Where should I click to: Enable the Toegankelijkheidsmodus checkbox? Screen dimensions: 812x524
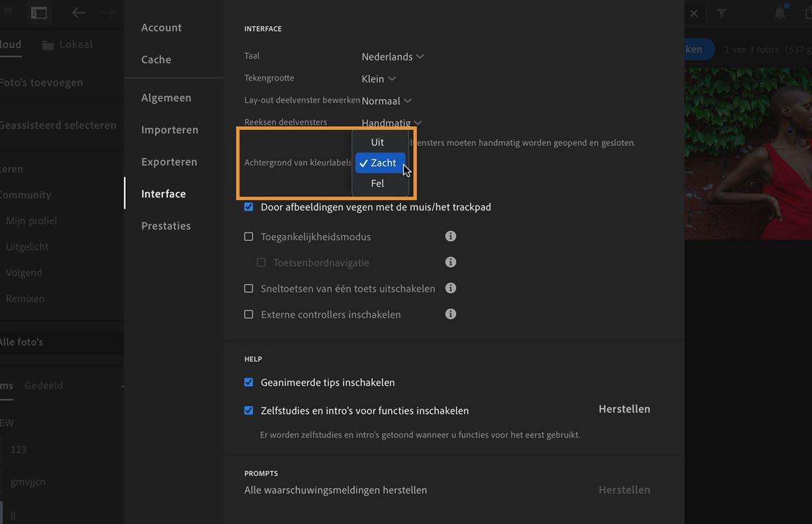248,236
